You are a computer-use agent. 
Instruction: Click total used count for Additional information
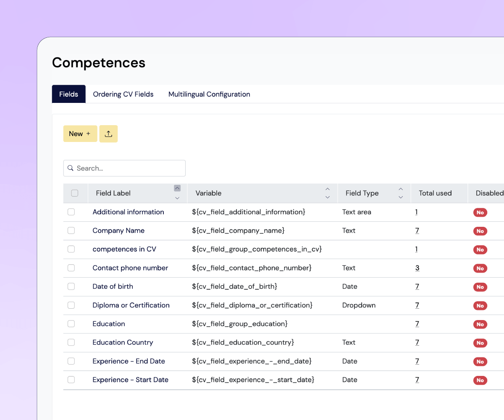point(416,212)
